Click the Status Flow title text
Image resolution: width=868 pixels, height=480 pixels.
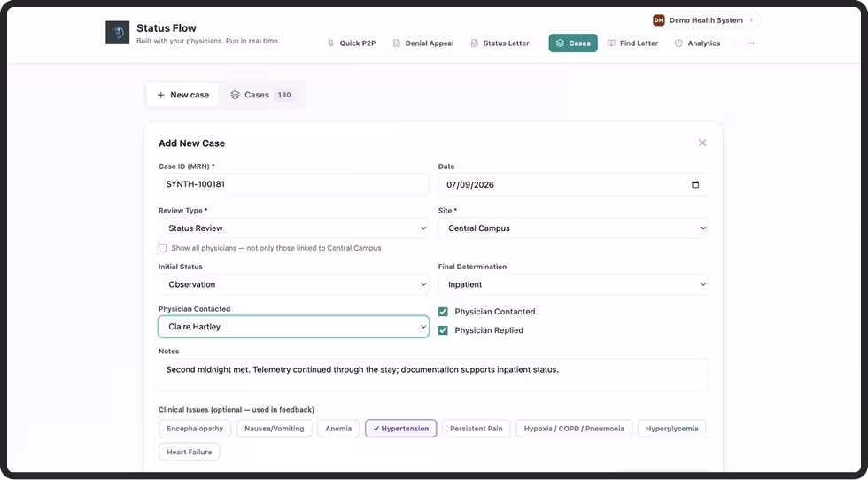coord(167,28)
